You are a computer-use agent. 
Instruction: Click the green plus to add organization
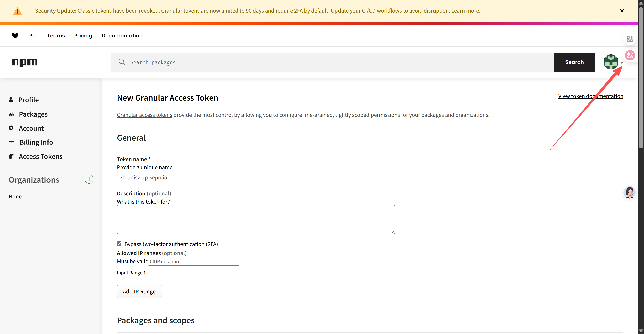[89, 179]
